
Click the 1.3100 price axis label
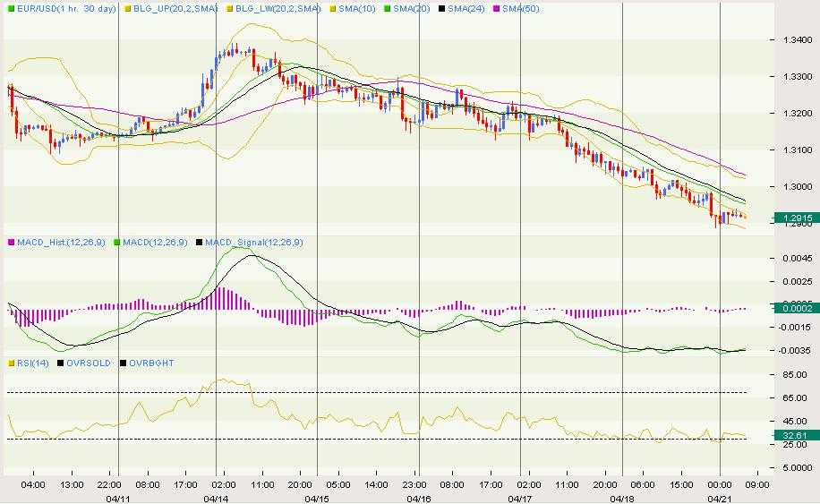(x=798, y=150)
